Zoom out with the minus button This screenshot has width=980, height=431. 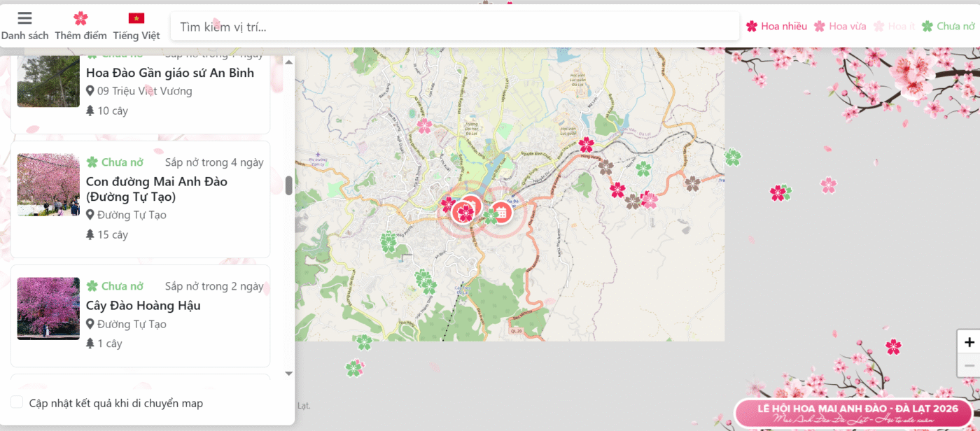click(969, 366)
